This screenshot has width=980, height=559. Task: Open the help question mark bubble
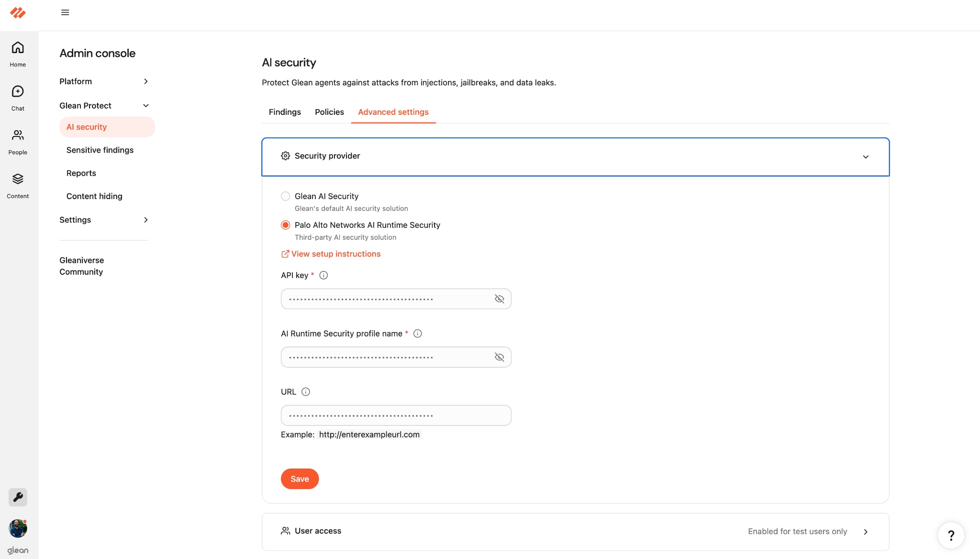(x=951, y=535)
